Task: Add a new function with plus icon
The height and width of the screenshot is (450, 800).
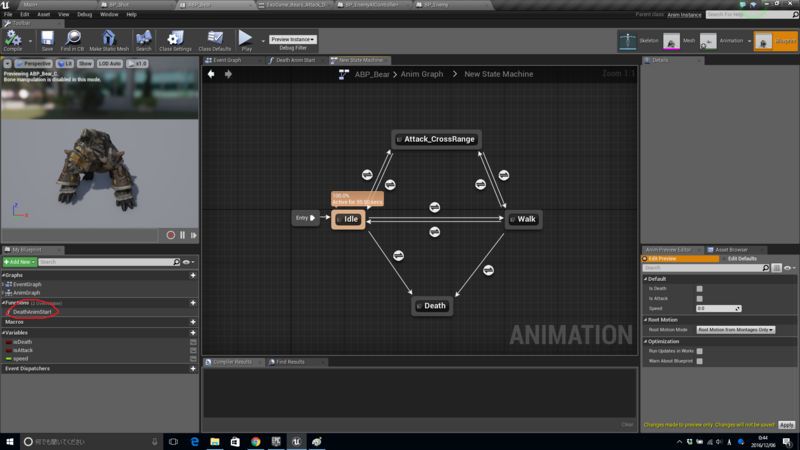Action: click(193, 303)
